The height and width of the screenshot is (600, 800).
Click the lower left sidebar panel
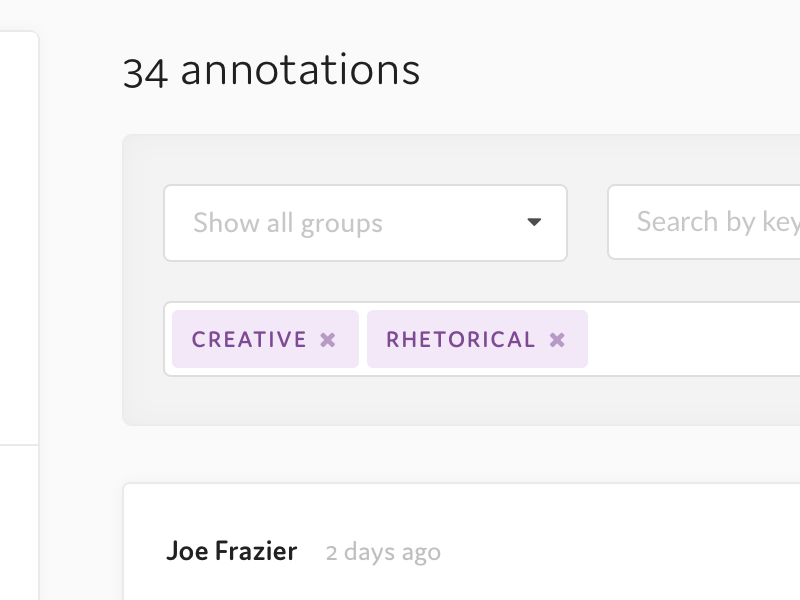click(x=18, y=520)
